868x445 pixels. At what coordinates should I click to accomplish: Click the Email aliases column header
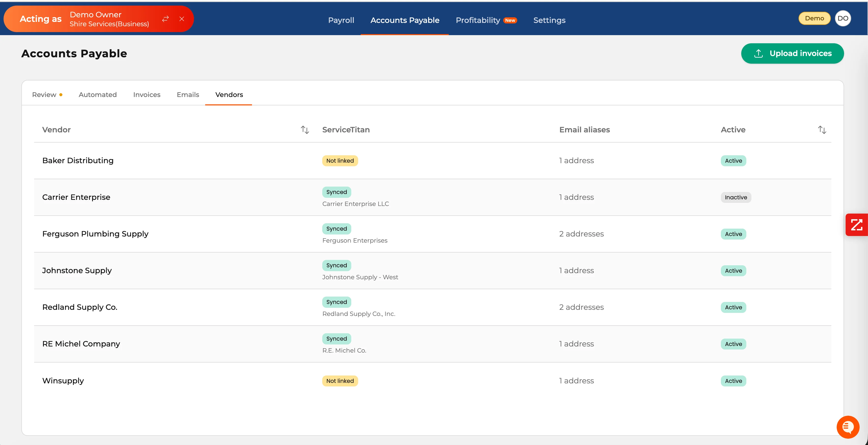(584, 130)
